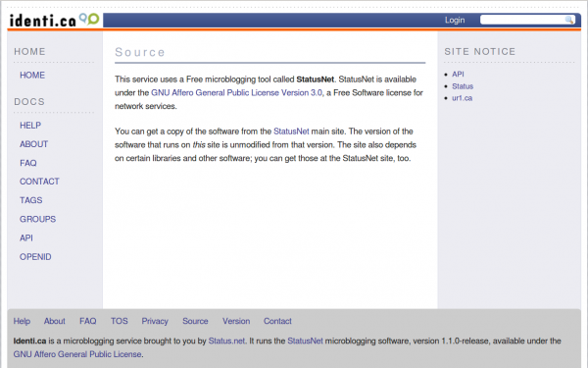Click the search magnifier icon

[568, 20]
